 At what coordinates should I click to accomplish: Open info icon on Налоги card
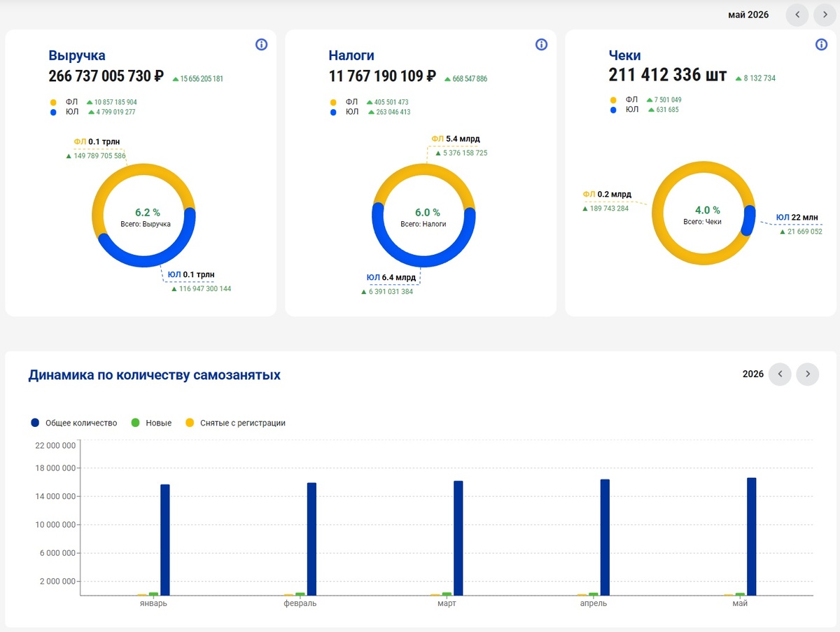tap(541, 45)
